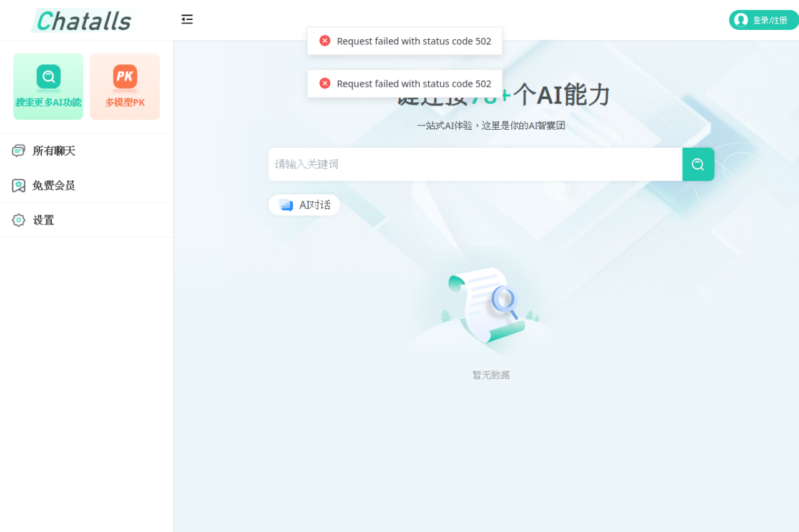The height and width of the screenshot is (532, 799).
Task: Click the gear icon beside 设置
Action: point(19,220)
